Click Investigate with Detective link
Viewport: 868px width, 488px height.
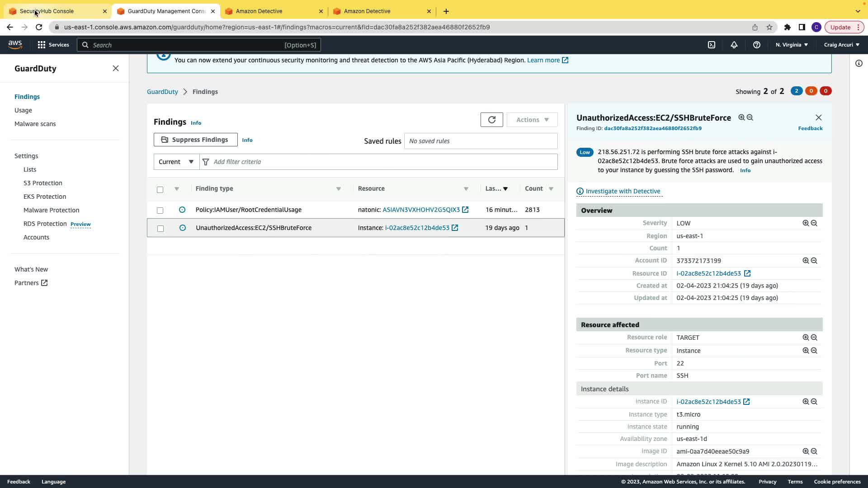(x=623, y=191)
